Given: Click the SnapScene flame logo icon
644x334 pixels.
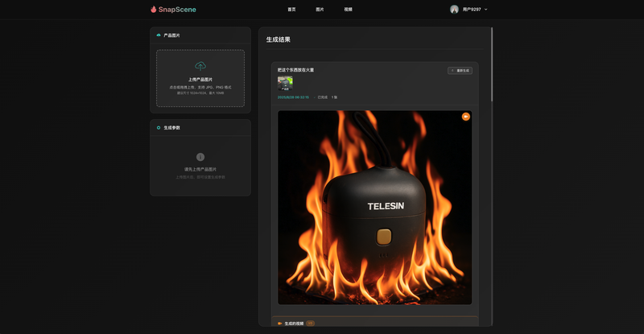Looking at the screenshot, I should click(153, 9).
